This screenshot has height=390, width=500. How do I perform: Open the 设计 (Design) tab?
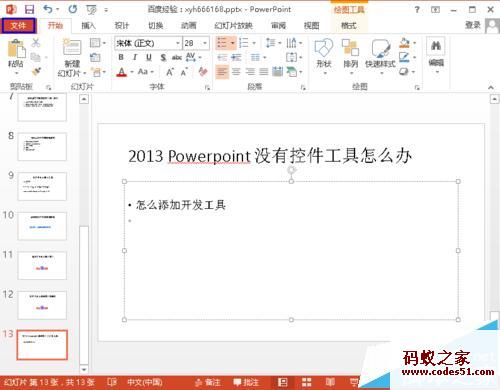pos(122,25)
